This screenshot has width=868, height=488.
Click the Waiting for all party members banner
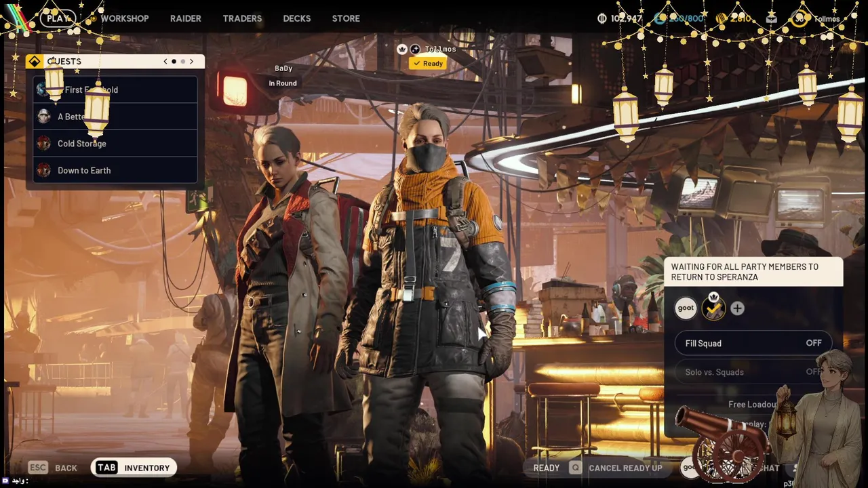coord(753,272)
